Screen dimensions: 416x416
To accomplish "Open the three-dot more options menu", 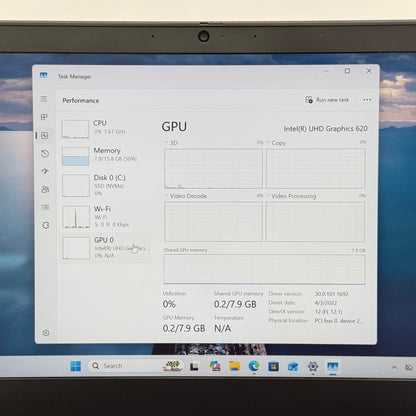I will [x=367, y=100].
